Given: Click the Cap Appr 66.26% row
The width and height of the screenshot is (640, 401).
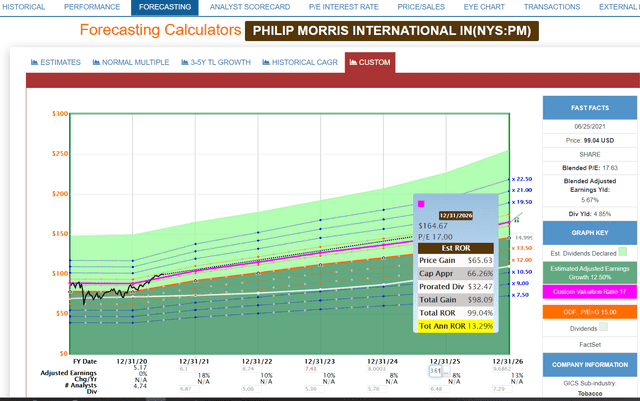Looking at the screenshot, I should [x=456, y=273].
